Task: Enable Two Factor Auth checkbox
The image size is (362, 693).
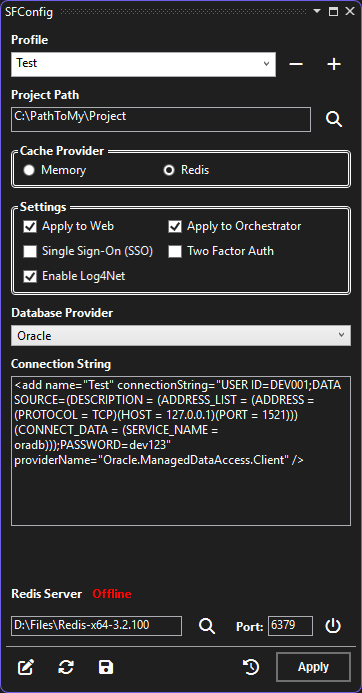Action: 175,251
